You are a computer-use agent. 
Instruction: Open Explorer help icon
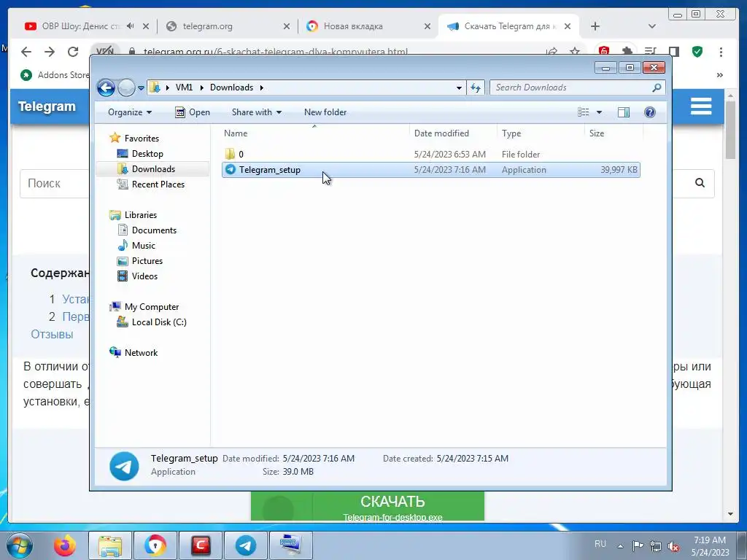click(x=650, y=112)
